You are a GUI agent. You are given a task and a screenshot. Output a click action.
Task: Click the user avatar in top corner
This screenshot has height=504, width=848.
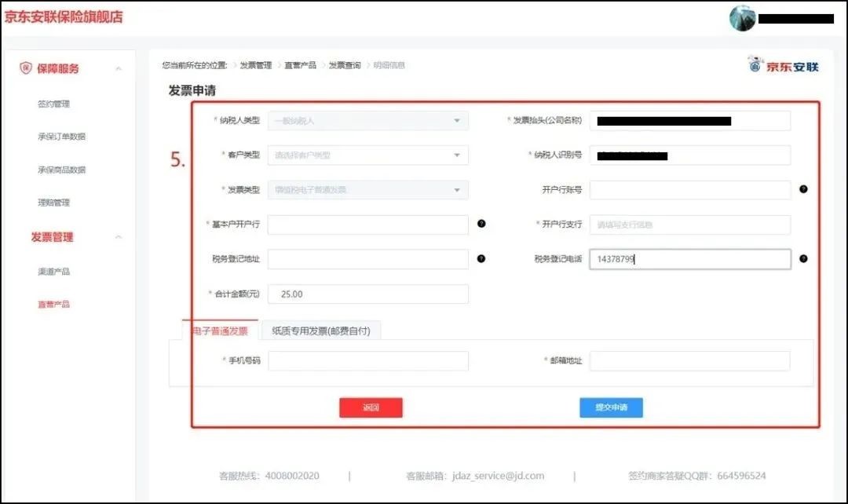(x=741, y=17)
